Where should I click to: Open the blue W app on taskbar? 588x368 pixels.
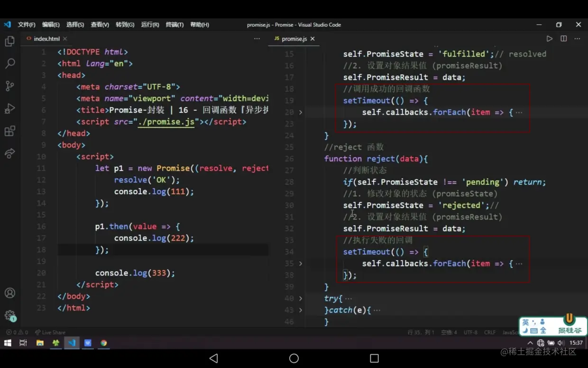coord(88,343)
